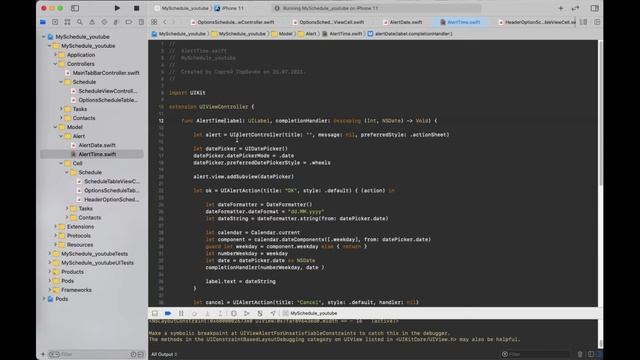
Task: Open All Output selector
Action: point(164,354)
